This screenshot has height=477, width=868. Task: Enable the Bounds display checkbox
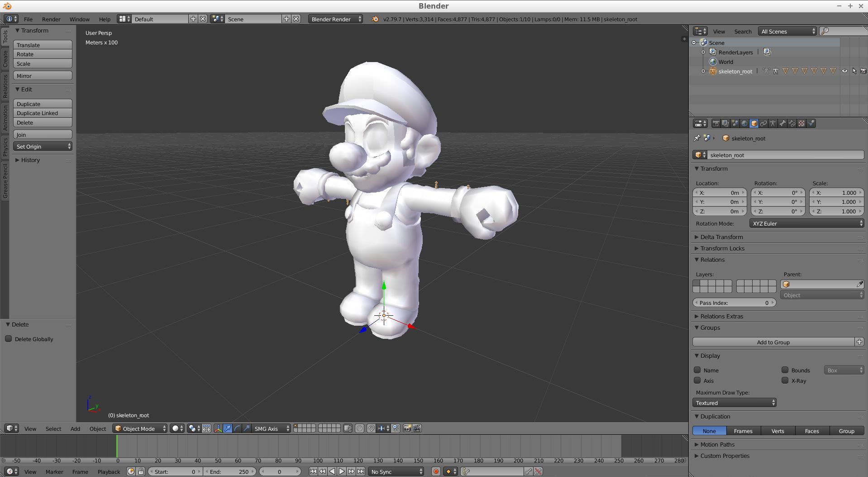785,370
